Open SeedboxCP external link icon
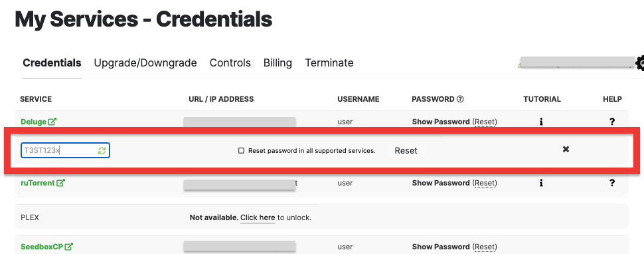The height and width of the screenshot is (254, 644). 68,247
